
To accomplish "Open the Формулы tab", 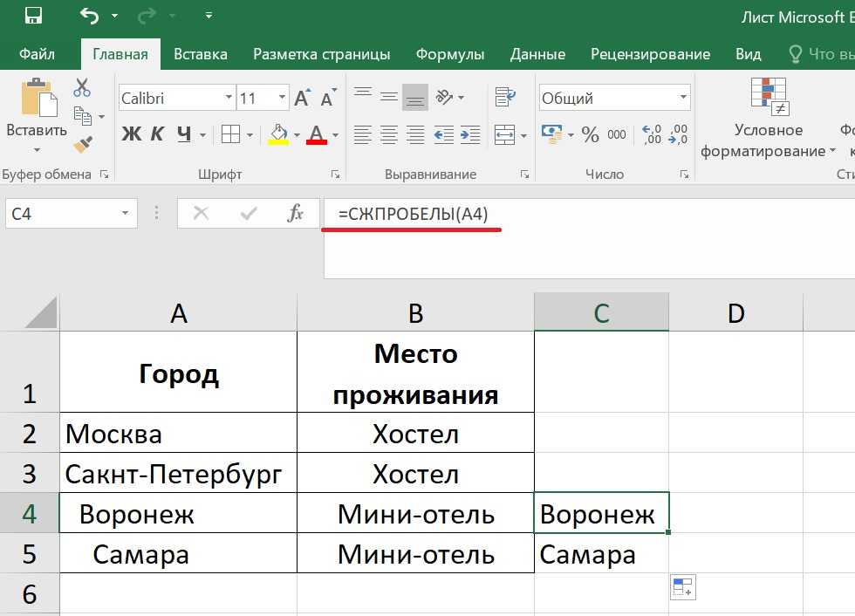I will [450, 54].
